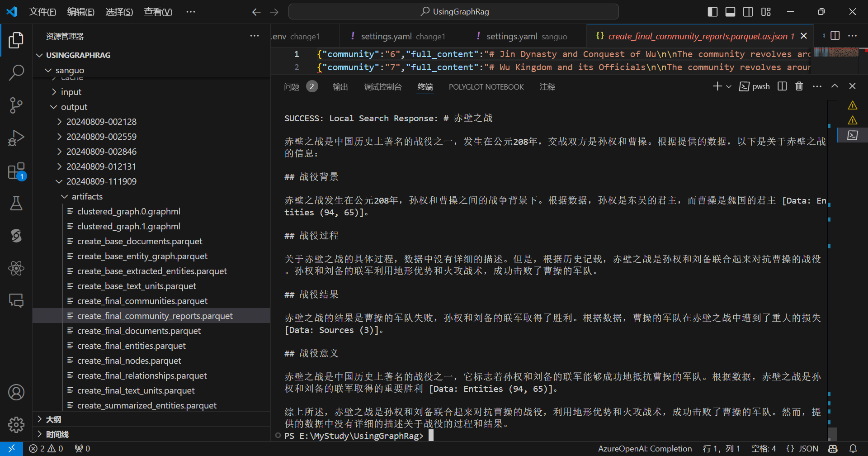This screenshot has width=868, height=456.
Task: Open the notifications bell
Action: pos(853,448)
